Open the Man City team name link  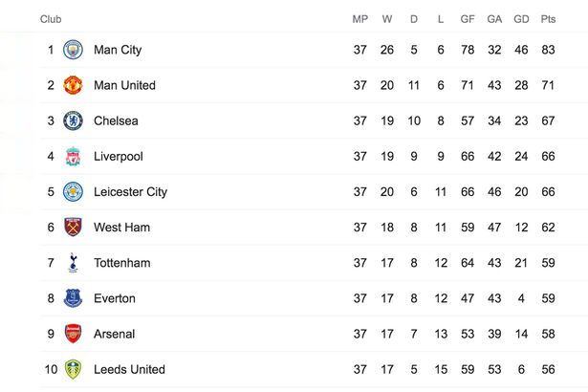click(118, 50)
